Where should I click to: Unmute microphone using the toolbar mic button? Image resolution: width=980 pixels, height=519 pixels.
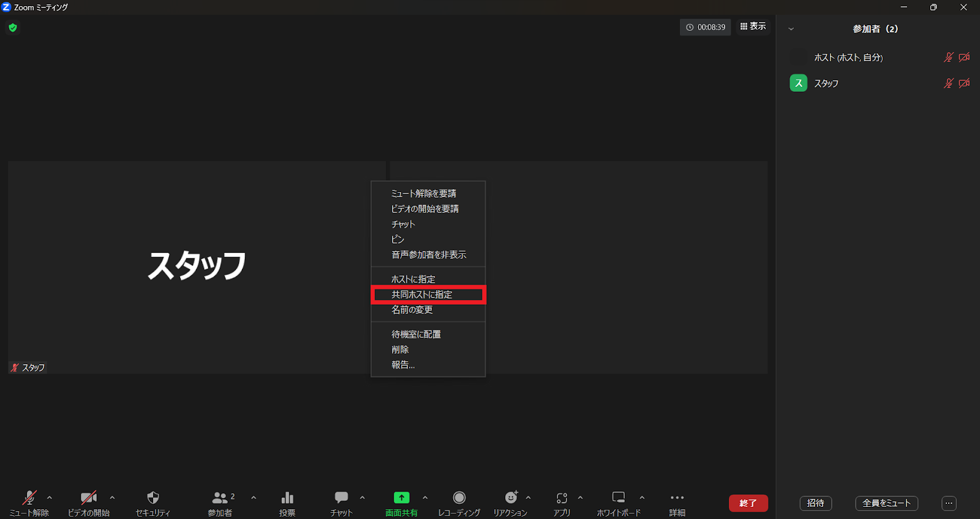(x=29, y=498)
